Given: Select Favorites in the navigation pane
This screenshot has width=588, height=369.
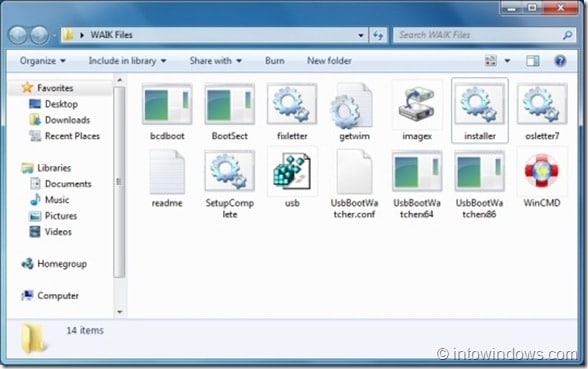Looking at the screenshot, I should 55,88.
